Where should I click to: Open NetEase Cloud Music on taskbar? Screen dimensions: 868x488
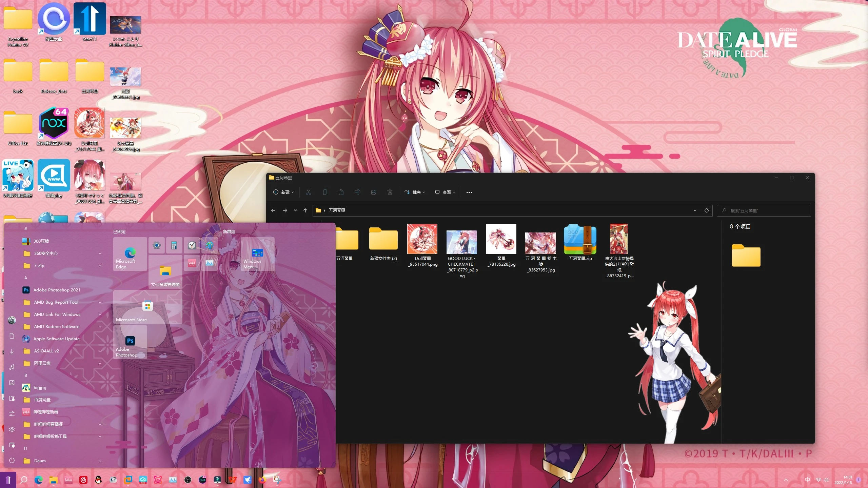pos(83,480)
